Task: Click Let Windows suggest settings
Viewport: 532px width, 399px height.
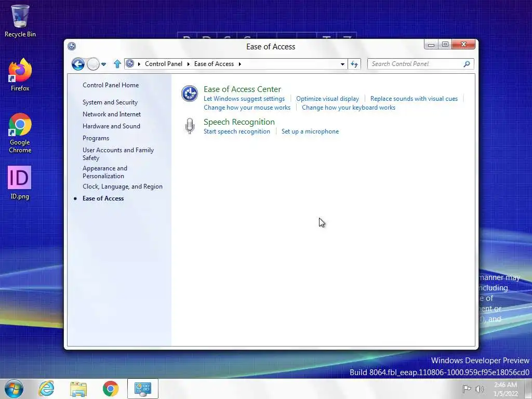Action: pyautogui.click(x=244, y=99)
